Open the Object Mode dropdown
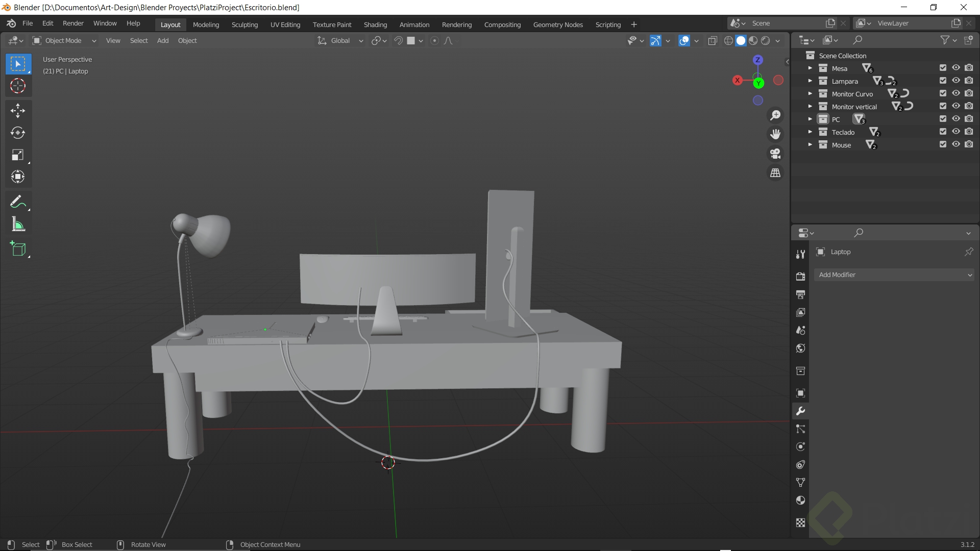This screenshot has width=980, height=551. [64, 41]
